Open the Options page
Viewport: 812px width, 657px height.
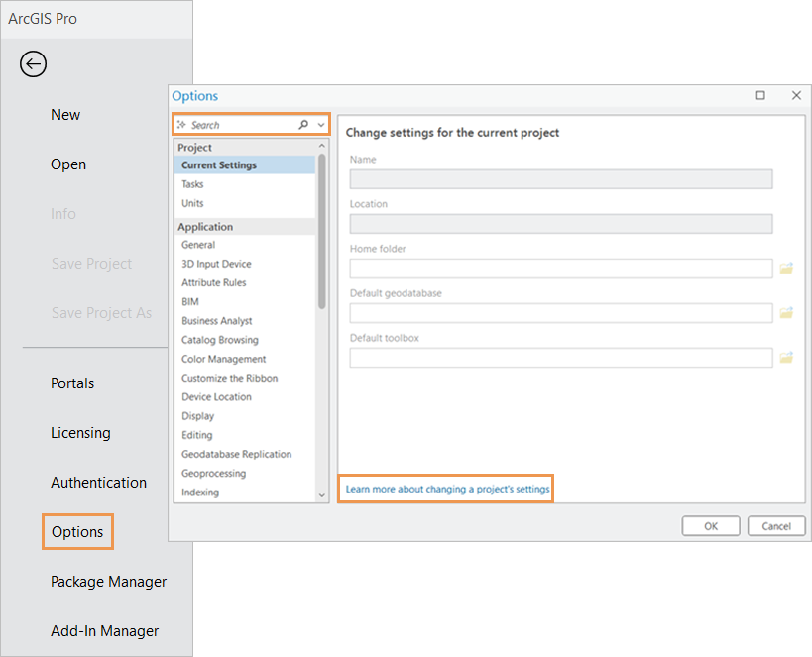pos(77,532)
